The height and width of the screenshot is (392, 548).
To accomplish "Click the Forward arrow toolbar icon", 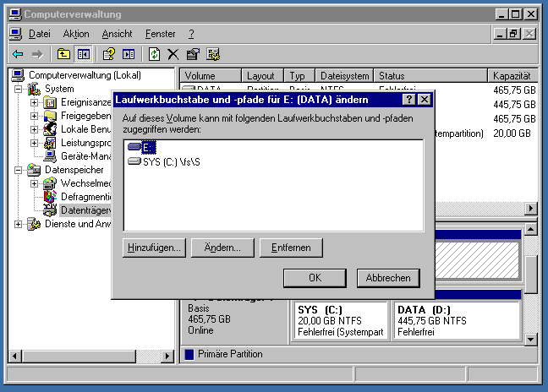I will point(37,54).
